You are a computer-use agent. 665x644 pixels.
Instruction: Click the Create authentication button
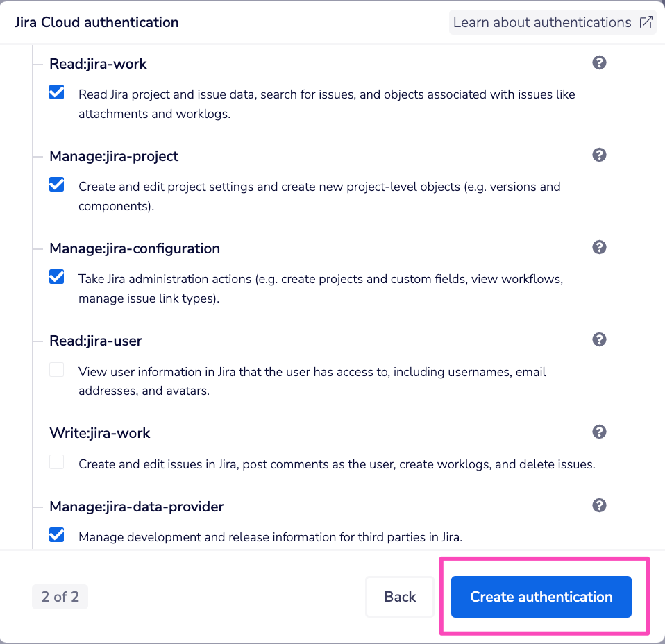pos(541,596)
